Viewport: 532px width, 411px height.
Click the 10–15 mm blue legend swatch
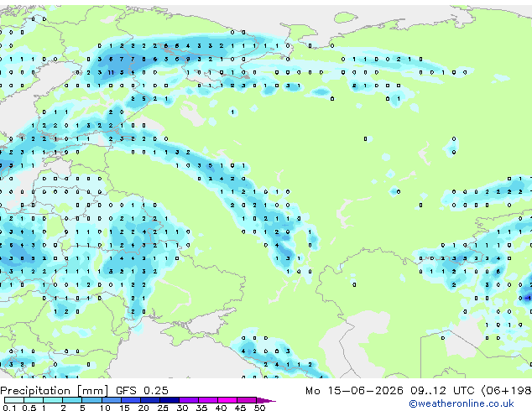(x=112, y=400)
